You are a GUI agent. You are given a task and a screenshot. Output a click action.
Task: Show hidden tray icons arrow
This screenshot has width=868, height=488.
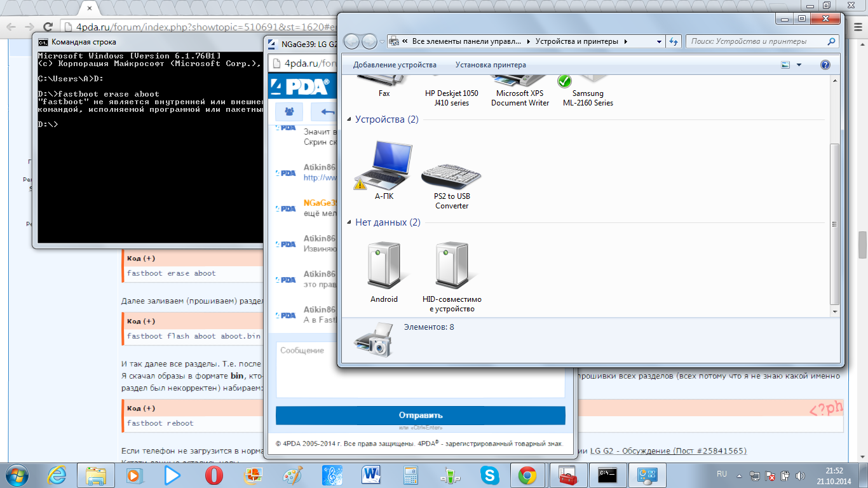click(x=740, y=475)
